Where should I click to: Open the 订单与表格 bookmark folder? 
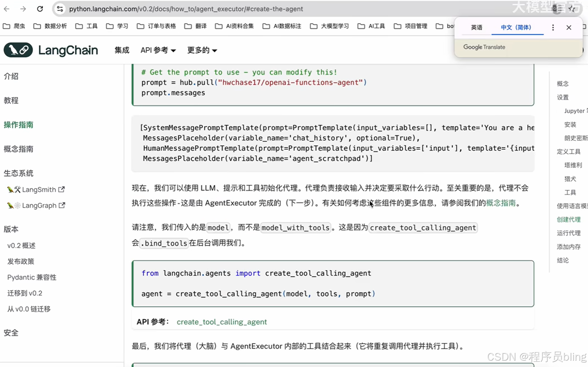click(156, 26)
